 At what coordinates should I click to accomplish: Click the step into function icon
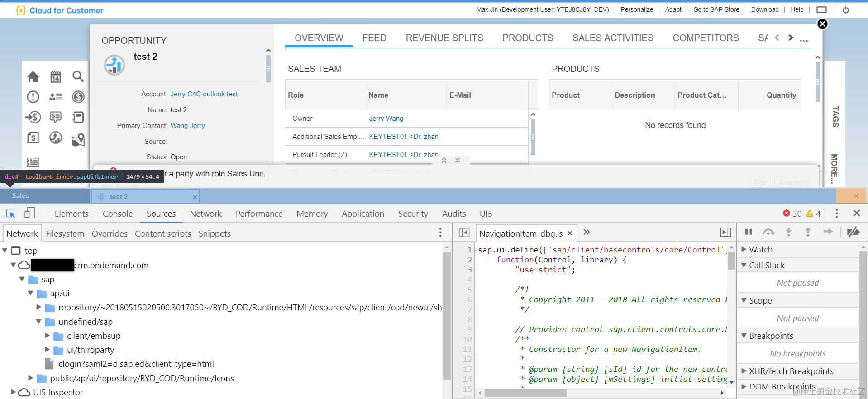(x=788, y=232)
